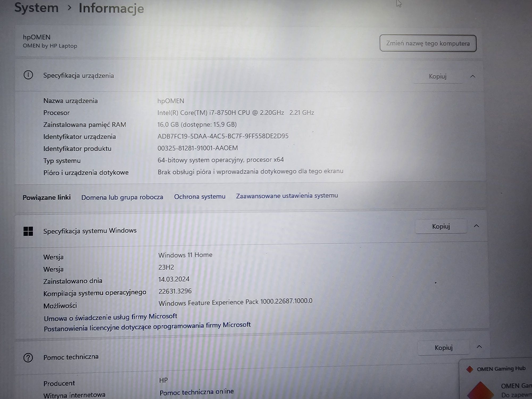Click the OMEN by HP Laptop subtitle
532x399 pixels.
click(x=50, y=46)
